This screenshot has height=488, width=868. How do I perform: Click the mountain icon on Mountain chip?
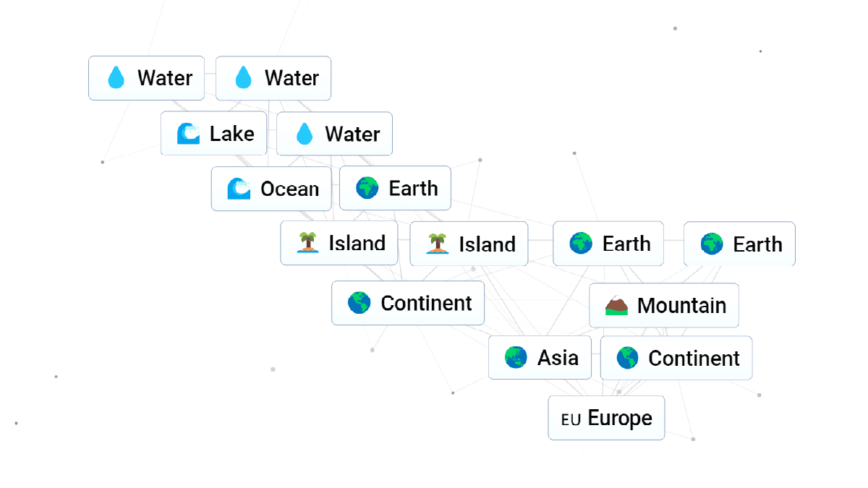coord(616,305)
